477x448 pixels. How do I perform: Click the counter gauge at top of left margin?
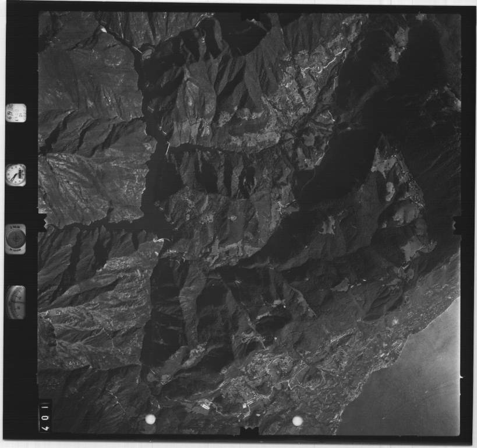(16, 112)
